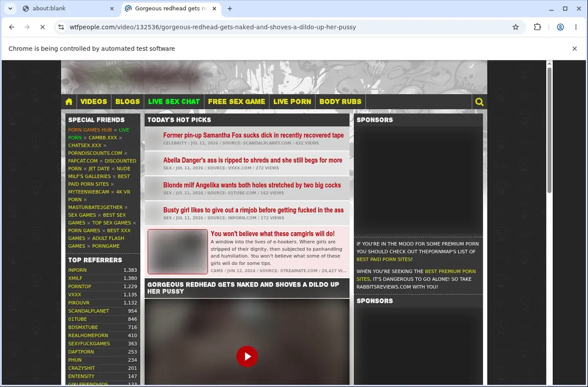588x387 pixels.
Task: Click the camgirls featured thumbnail image
Action: (178, 252)
